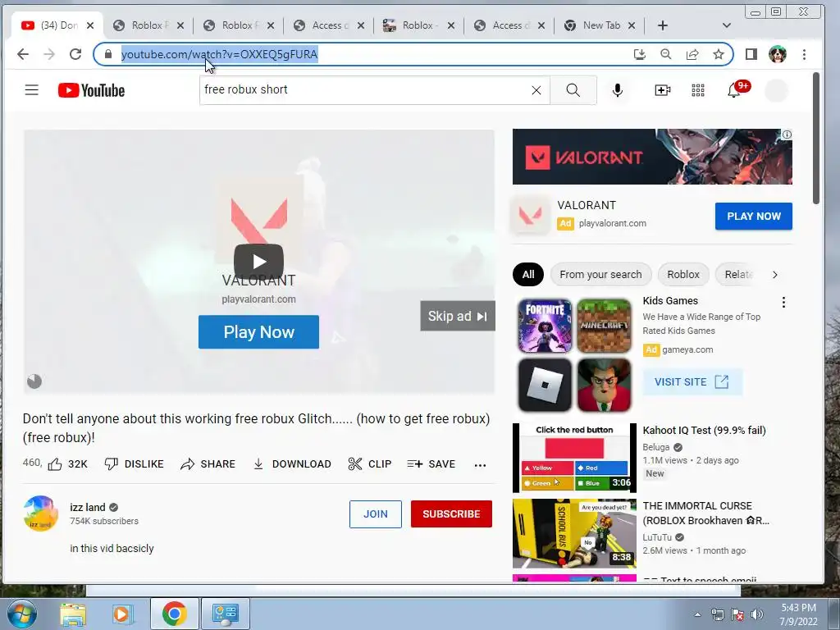Viewport: 840px width, 630px height.
Task: Toggle the Chrome side panel icon
Action: [751, 54]
